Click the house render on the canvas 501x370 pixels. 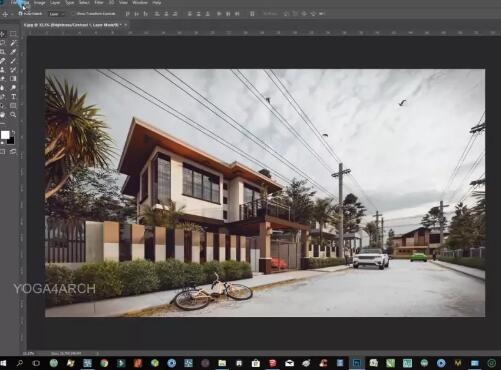point(265,193)
